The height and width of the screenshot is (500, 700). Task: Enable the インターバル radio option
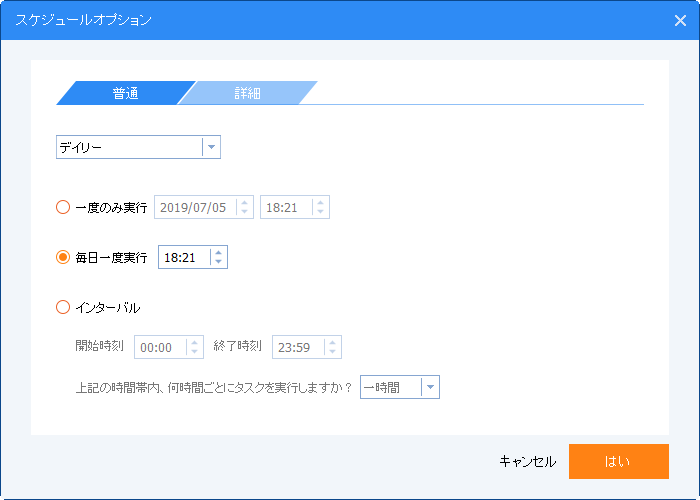[x=63, y=307]
